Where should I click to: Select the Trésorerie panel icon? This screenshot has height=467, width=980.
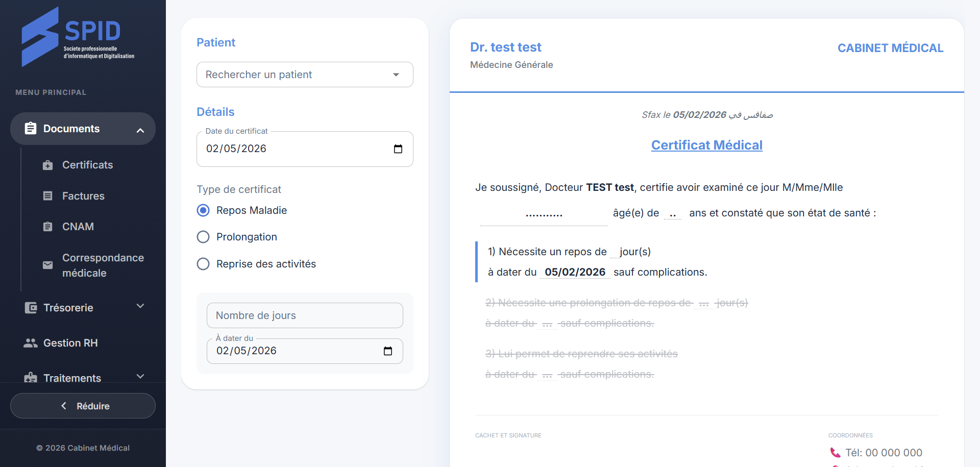coord(31,307)
